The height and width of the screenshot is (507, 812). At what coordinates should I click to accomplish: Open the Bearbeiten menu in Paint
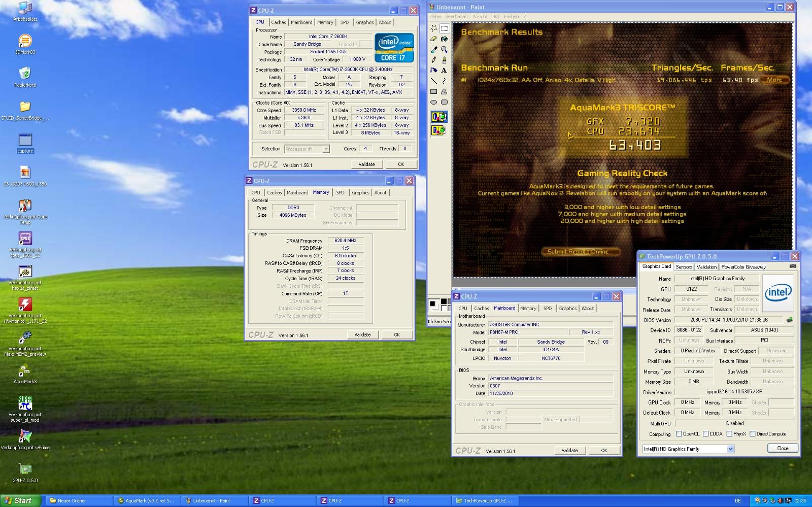(456, 17)
